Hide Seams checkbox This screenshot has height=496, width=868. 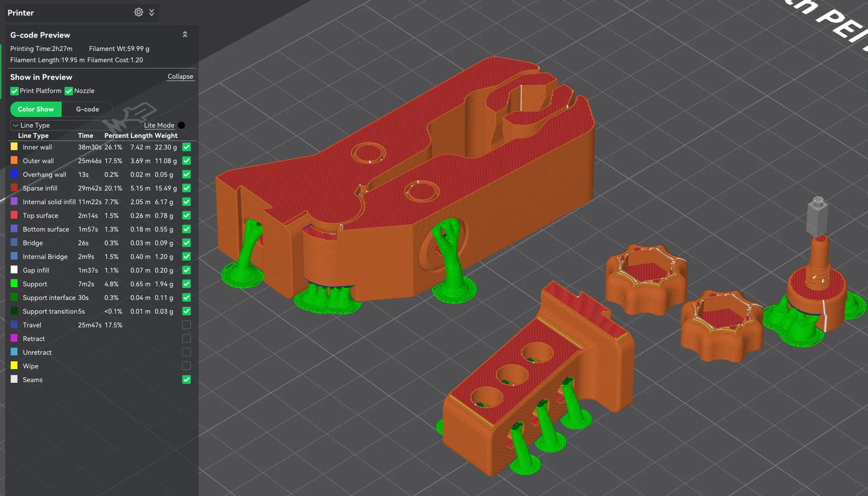[x=187, y=380]
